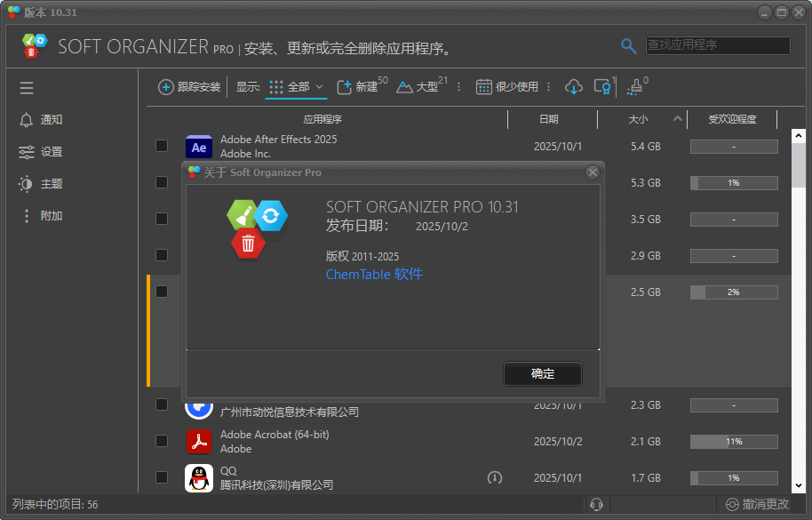Open the ChemTable 软件 link
812x520 pixels.
(x=374, y=275)
